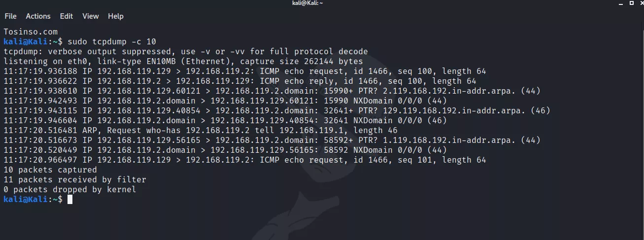The image size is (644, 240).
Task: Click the ICMP echo request seq 101 line
Action: 244,160
